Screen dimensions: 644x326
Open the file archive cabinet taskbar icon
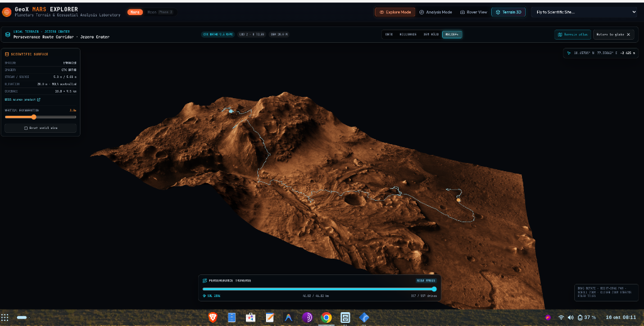coord(345,317)
